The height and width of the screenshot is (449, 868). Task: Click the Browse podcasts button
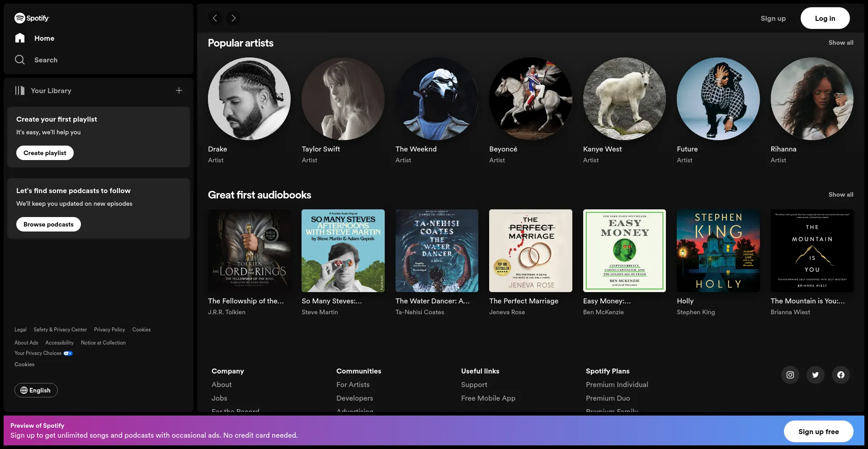click(x=48, y=224)
